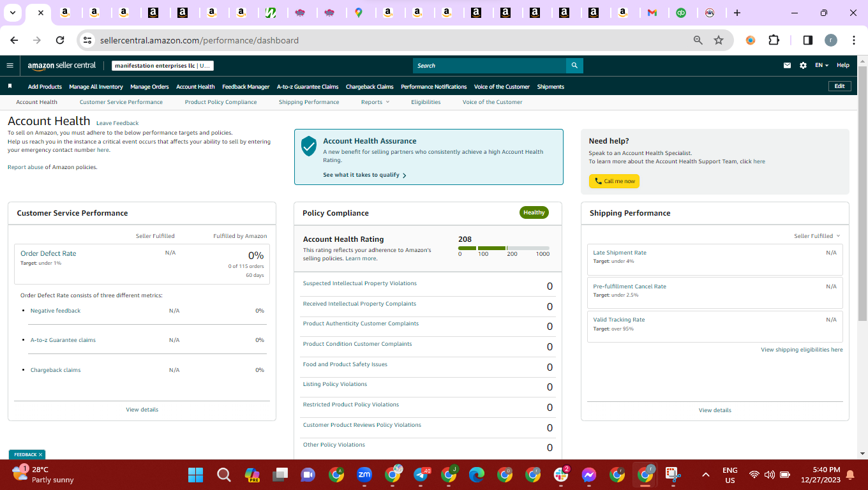This screenshot has height=490, width=868.
Task: Click the yellow Call me now button
Action: 614,181
